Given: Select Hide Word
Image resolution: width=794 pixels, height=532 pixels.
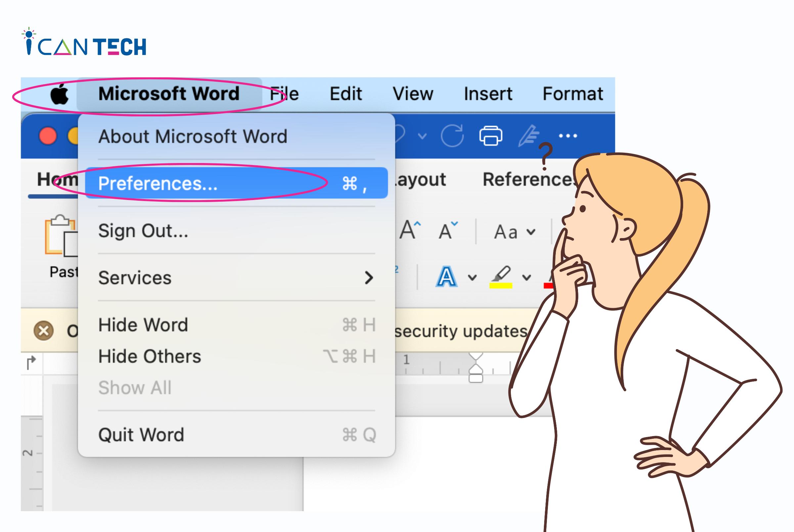Looking at the screenshot, I should [x=236, y=325].
